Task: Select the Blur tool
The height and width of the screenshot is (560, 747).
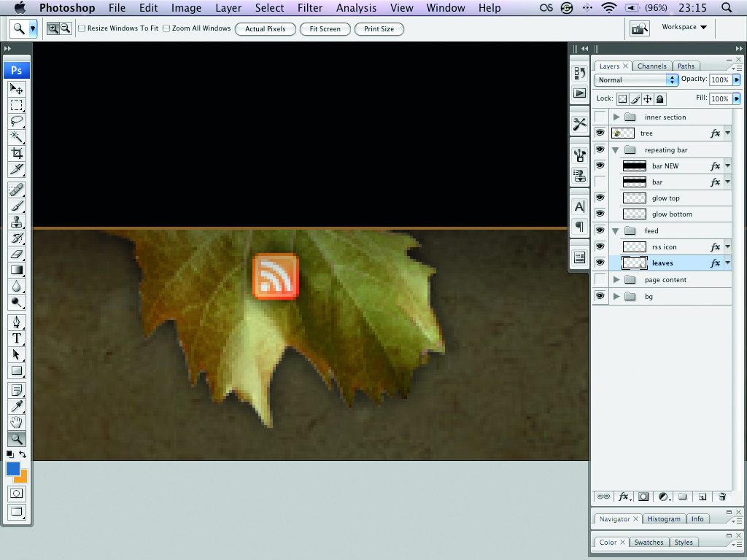Action: (17, 286)
